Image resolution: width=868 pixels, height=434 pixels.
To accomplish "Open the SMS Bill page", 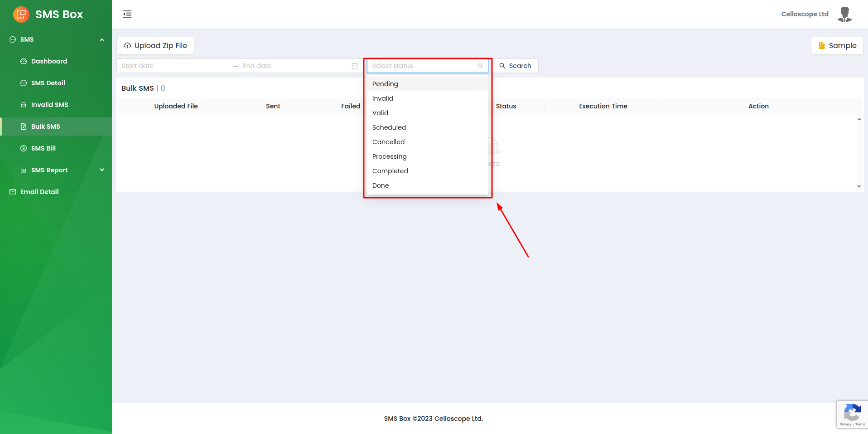I will 43,148.
